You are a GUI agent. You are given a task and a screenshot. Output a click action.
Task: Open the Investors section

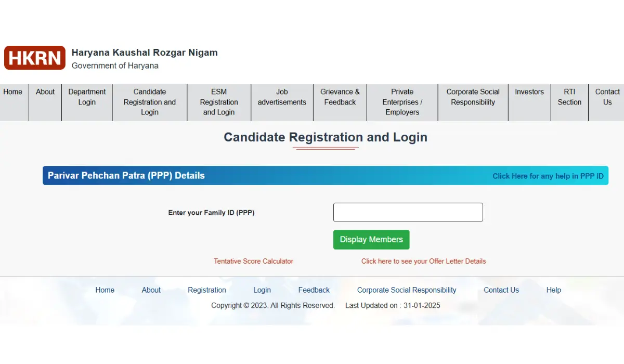click(x=529, y=92)
